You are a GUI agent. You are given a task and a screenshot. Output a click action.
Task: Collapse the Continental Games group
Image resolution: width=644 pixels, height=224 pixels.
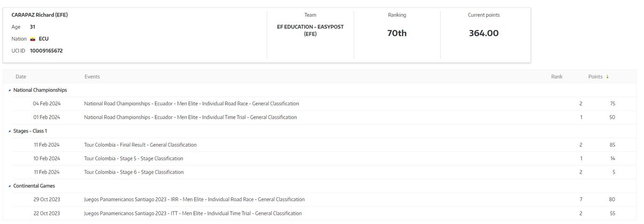(9, 186)
